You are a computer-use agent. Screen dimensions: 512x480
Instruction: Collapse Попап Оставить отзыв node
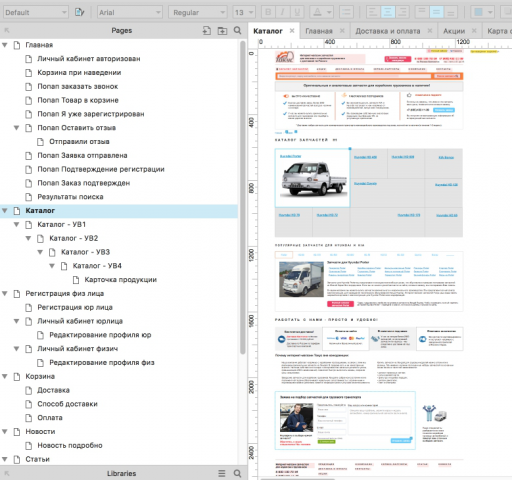click(16, 128)
